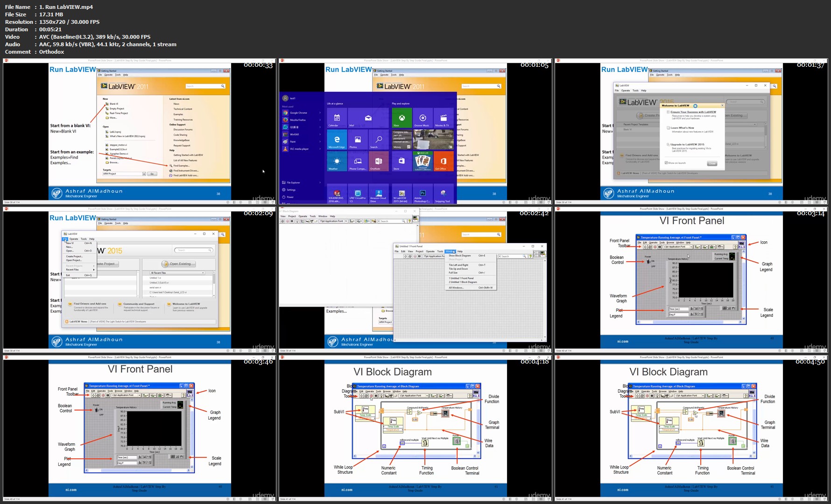Expand the arrow beside VLC media player
Image resolution: width=831 pixels, height=504 pixels.
pyautogui.click(x=320, y=149)
